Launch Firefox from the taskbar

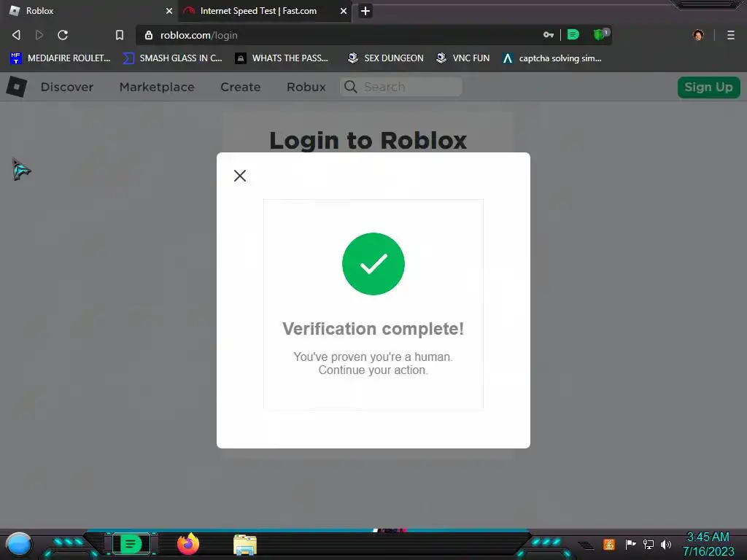tap(187, 544)
